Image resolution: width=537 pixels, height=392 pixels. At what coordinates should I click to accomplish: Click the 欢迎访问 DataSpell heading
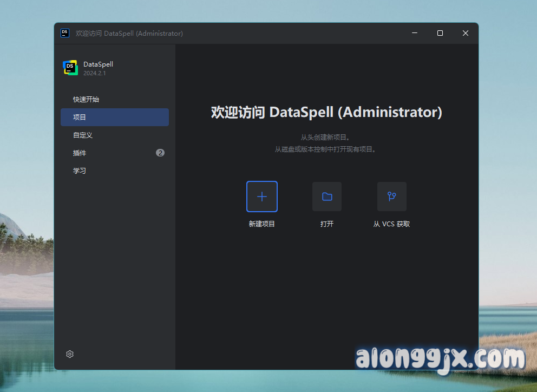[326, 113]
